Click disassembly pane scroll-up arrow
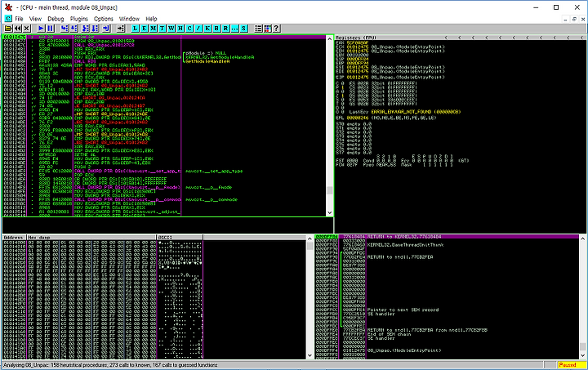588x370 pixels. [330, 38]
